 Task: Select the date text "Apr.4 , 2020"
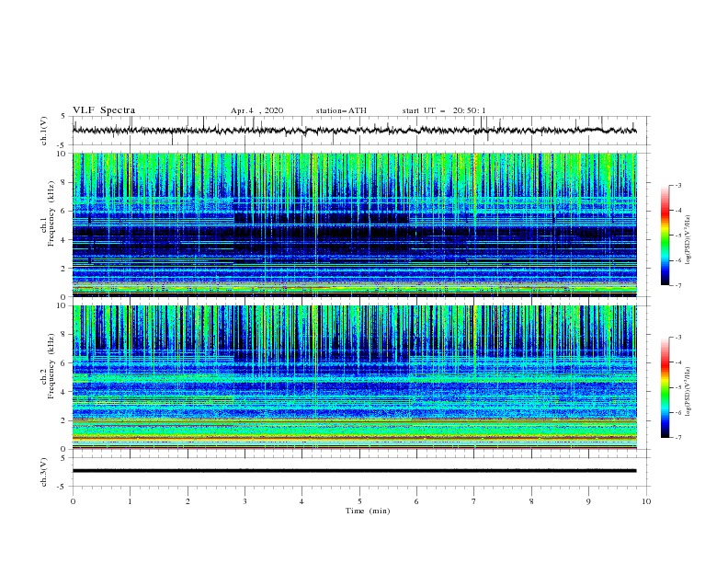click(256, 110)
